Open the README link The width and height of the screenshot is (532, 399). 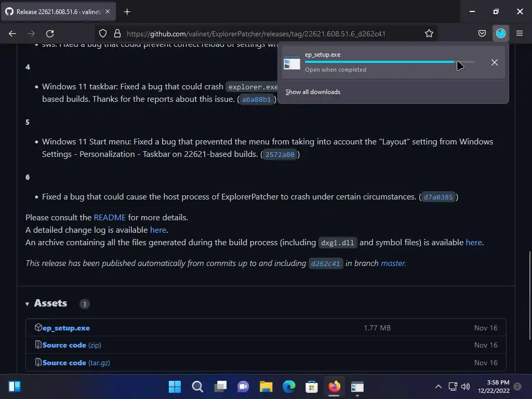pyautogui.click(x=110, y=218)
